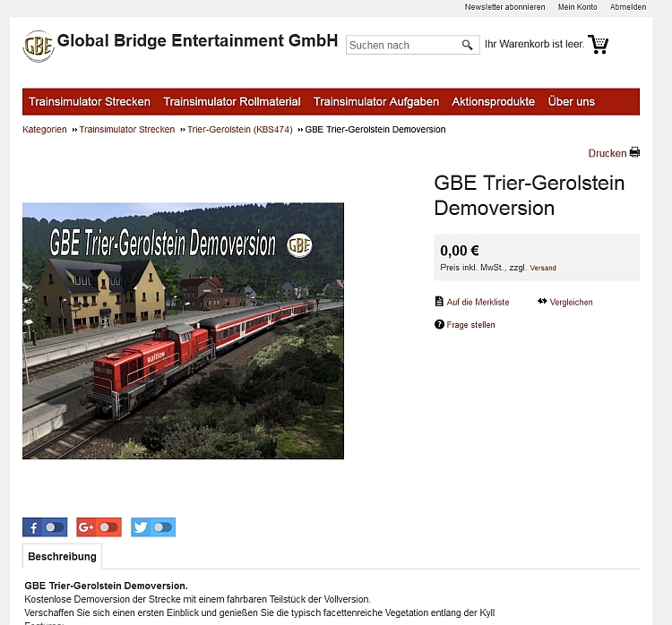Click the Frage stellen question icon
Viewport: 672px width, 625px height.
pyautogui.click(x=439, y=324)
